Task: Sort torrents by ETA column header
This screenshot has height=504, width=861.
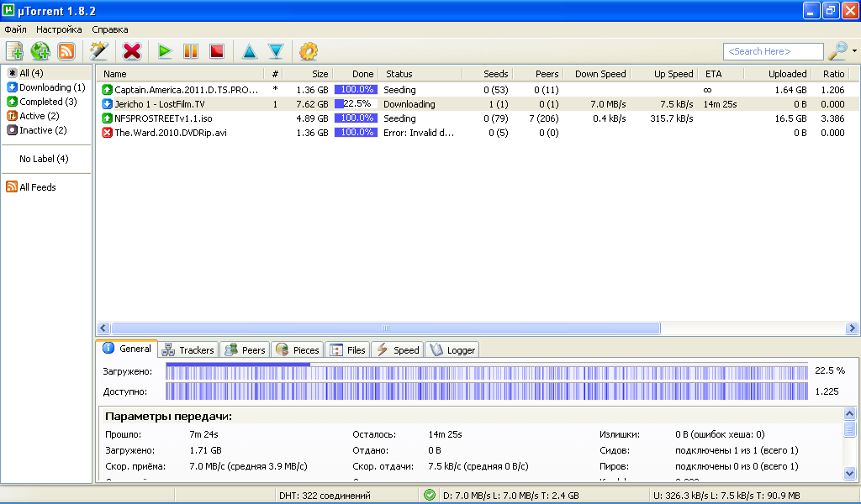Action: [x=721, y=74]
